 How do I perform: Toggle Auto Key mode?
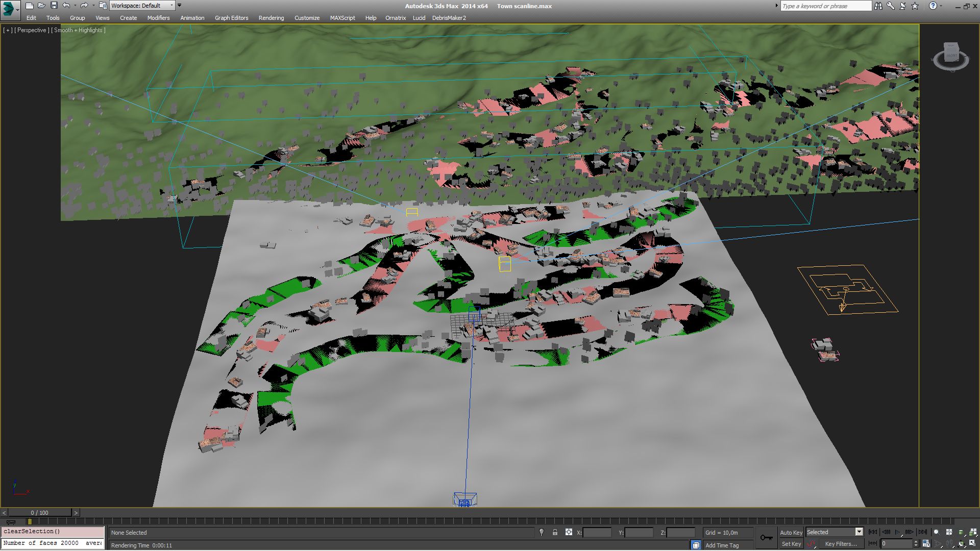pyautogui.click(x=791, y=532)
